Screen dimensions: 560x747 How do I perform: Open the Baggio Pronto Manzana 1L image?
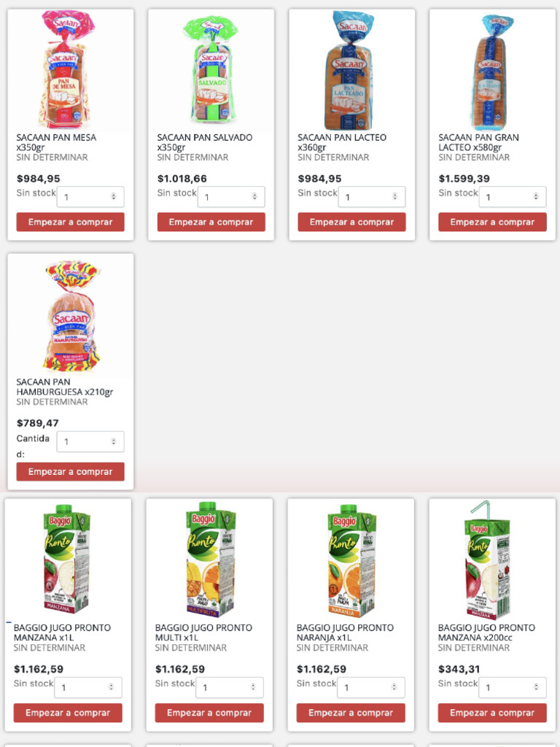click(66, 559)
